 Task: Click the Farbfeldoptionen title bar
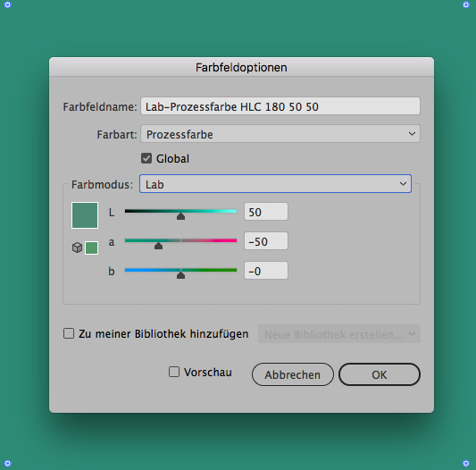tap(241, 67)
